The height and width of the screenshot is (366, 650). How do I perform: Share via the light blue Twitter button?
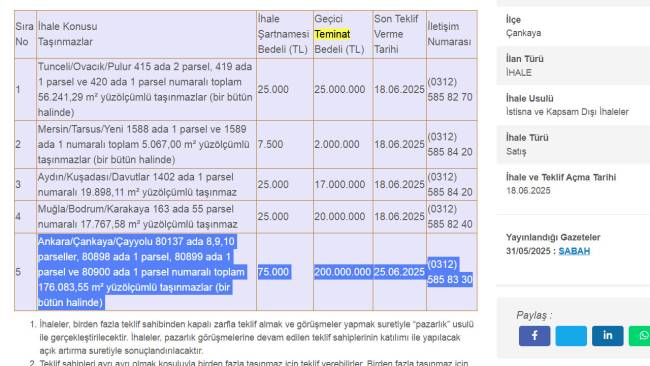[x=571, y=336]
